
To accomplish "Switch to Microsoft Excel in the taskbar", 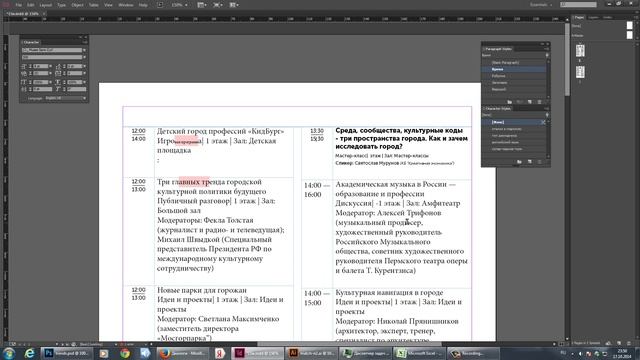I will (x=418, y=353).
